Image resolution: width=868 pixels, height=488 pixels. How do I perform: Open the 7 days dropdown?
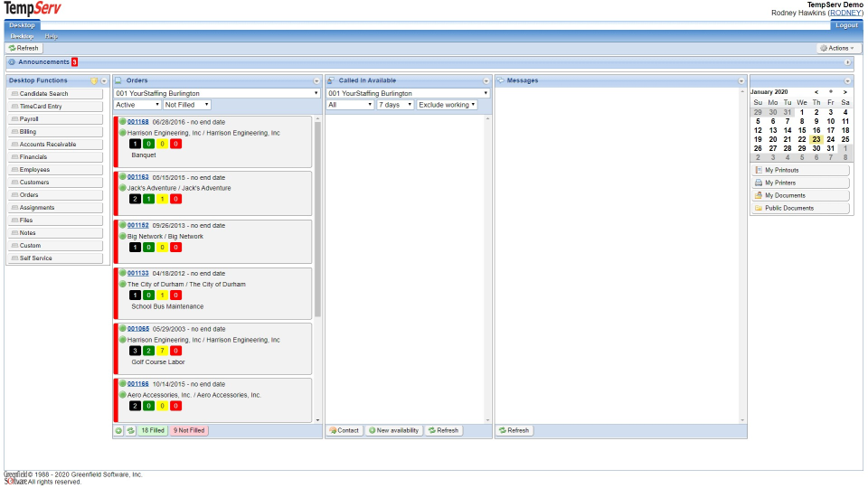coord(395,105)
